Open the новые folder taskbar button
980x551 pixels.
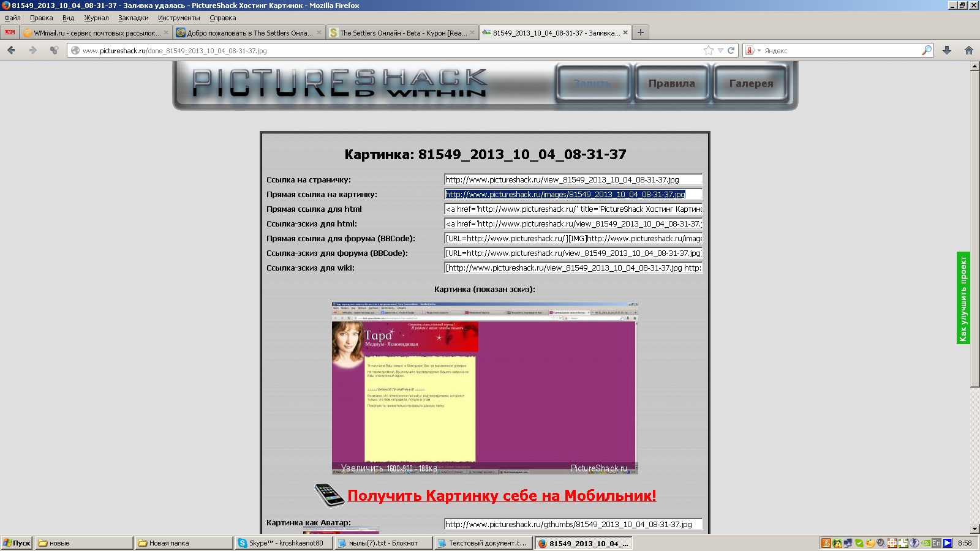[x=85, y=543]
